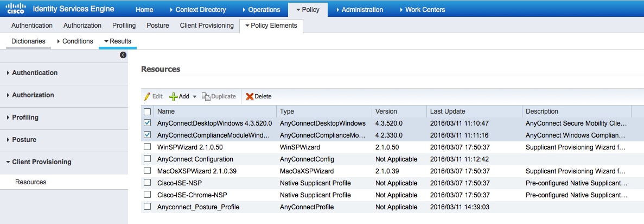The image size is (644, 224).
Task: Click version 4.2.330.0 cell
Action: (x=388, y=135)
